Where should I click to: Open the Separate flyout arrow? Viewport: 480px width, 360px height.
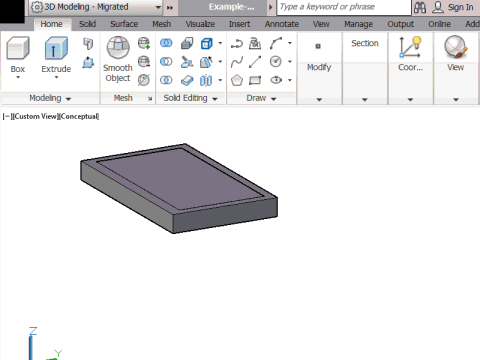(x=220, y=80)
